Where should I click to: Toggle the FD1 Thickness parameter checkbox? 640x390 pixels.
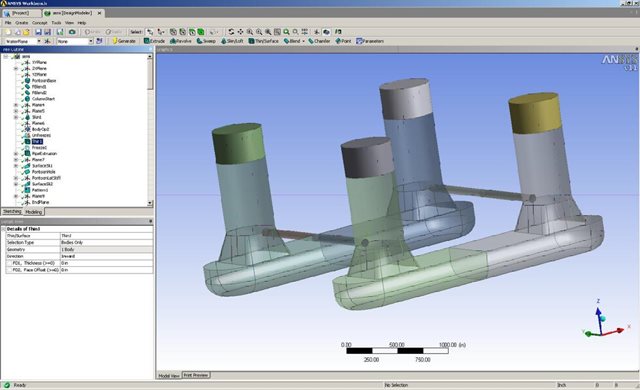pyautogui.click(x=9, y=263)
